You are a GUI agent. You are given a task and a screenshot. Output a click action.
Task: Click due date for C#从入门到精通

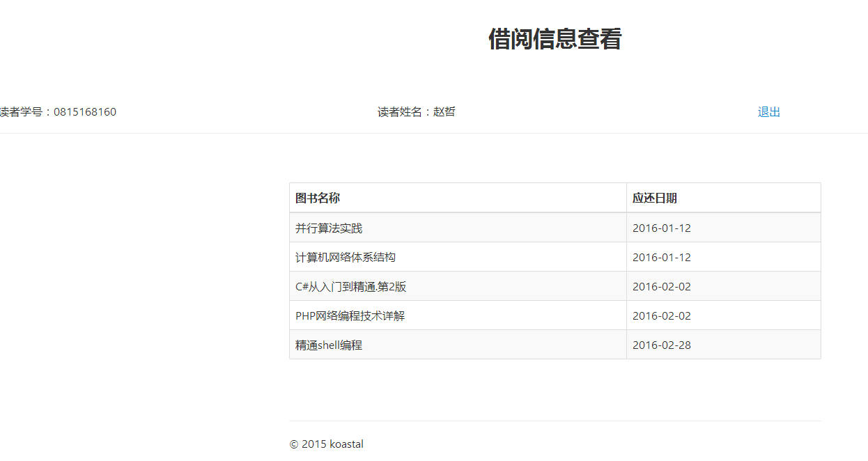[x=661, y=287]
